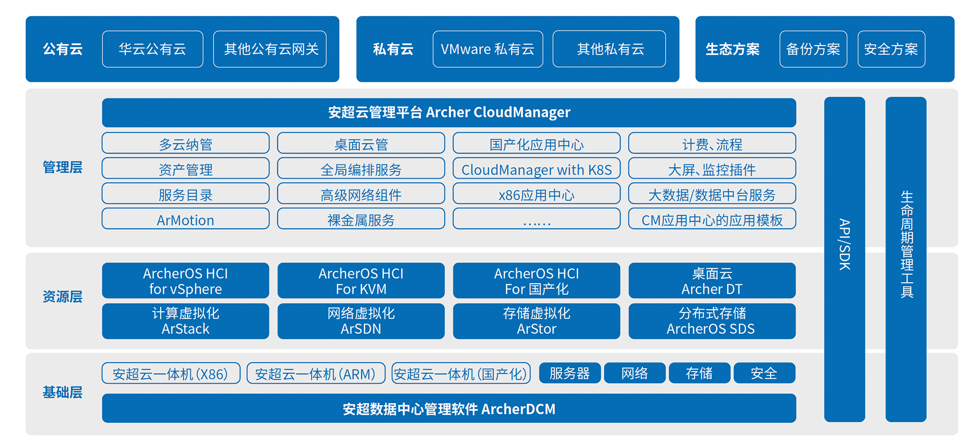Select 安超云一体机 (ARM) box

coord(316,373)
